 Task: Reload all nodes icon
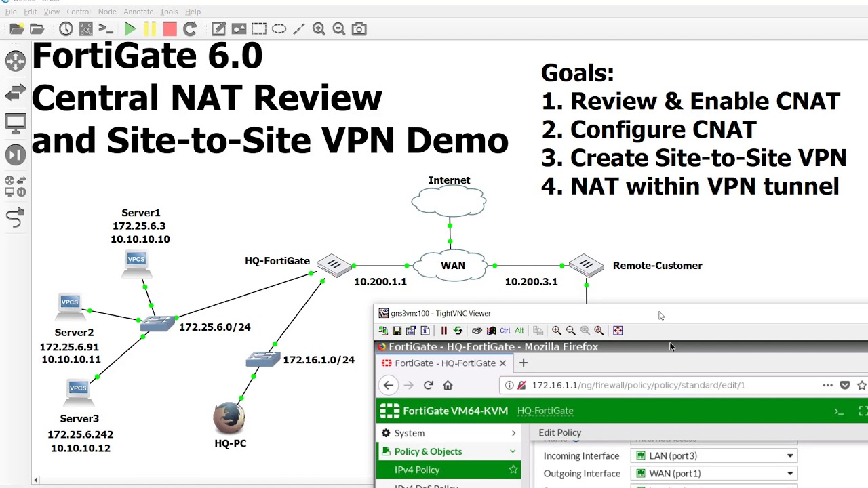tap(190, 28)
